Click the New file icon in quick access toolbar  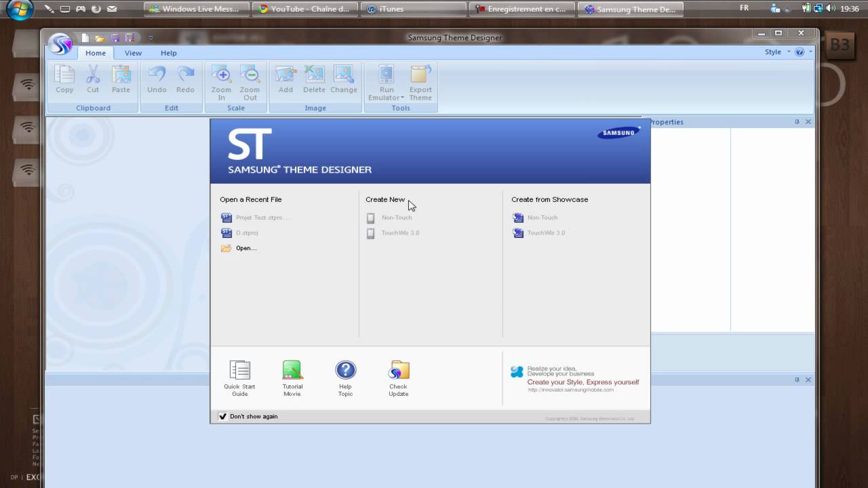[x=85, y=38]
